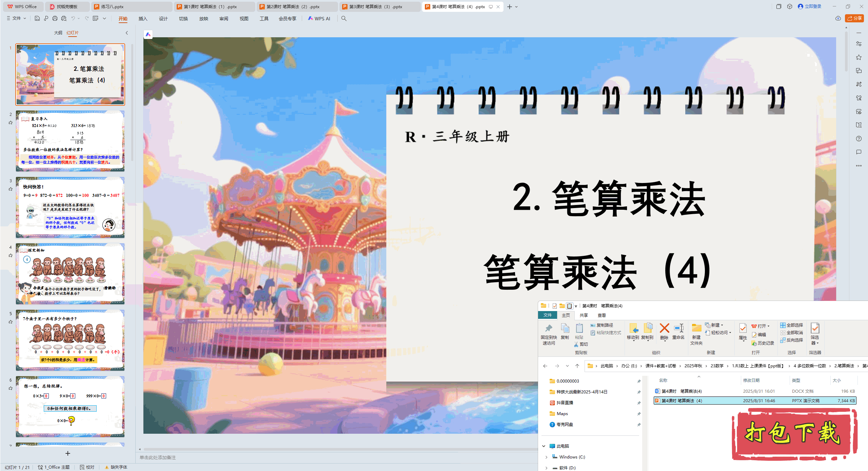Click the Print icon in quick toolbar

click(x=55, y=18)
